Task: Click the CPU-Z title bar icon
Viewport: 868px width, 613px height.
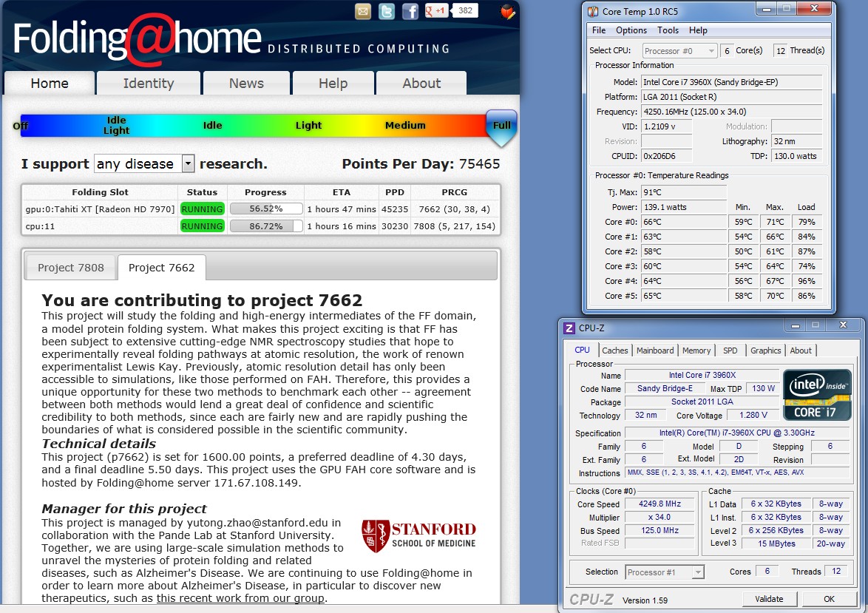Action: coord(569,328)
